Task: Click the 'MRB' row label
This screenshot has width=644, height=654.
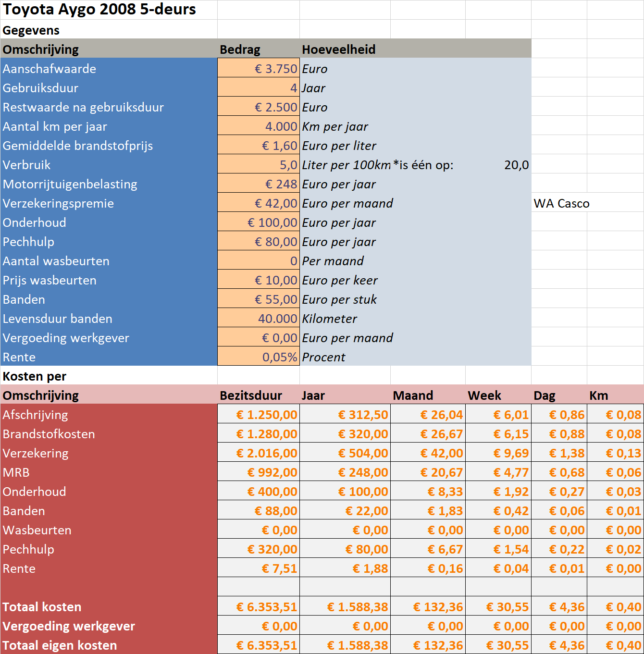Action: point(109,471)
